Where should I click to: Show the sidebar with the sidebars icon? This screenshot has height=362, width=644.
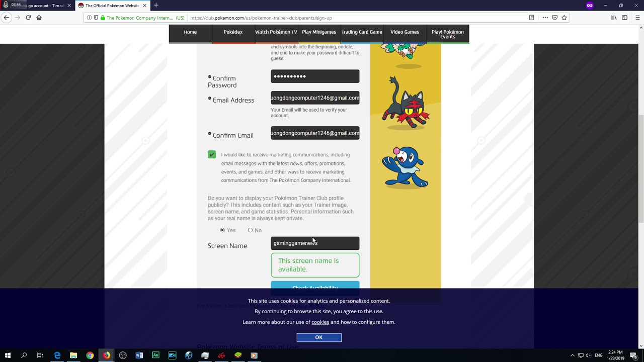click(x=624, y=18)
